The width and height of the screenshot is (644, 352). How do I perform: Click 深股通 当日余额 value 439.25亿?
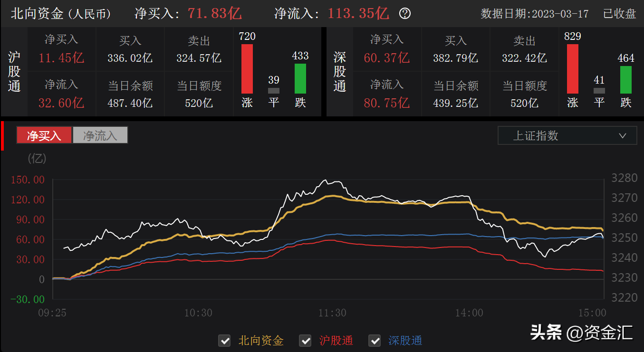coord(456,102)
